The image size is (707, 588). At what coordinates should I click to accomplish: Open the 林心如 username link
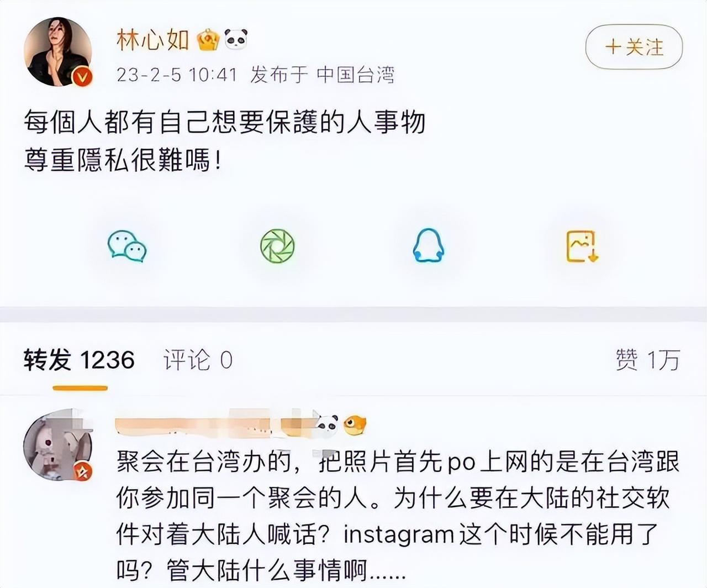click(153, 40)
